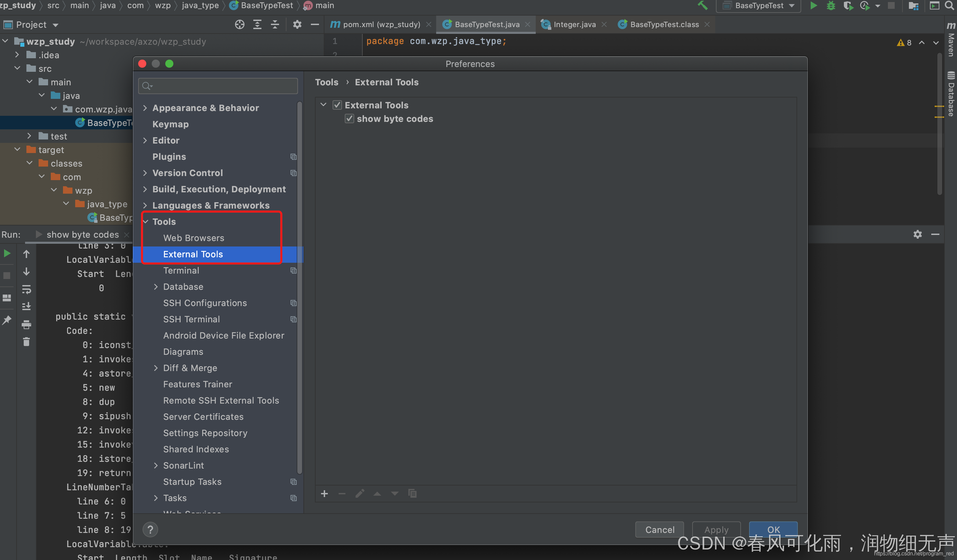Click the add external tool plus icon
This screenshot has height=560, width=957.
(x=324, y=493)
